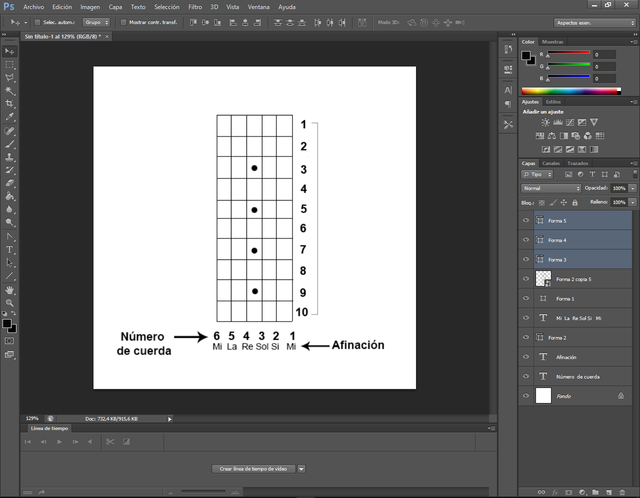This screenshot has height=498, width=640.
Task: Select the Paint Bucket tool
Action: click(x=9, y=196)
